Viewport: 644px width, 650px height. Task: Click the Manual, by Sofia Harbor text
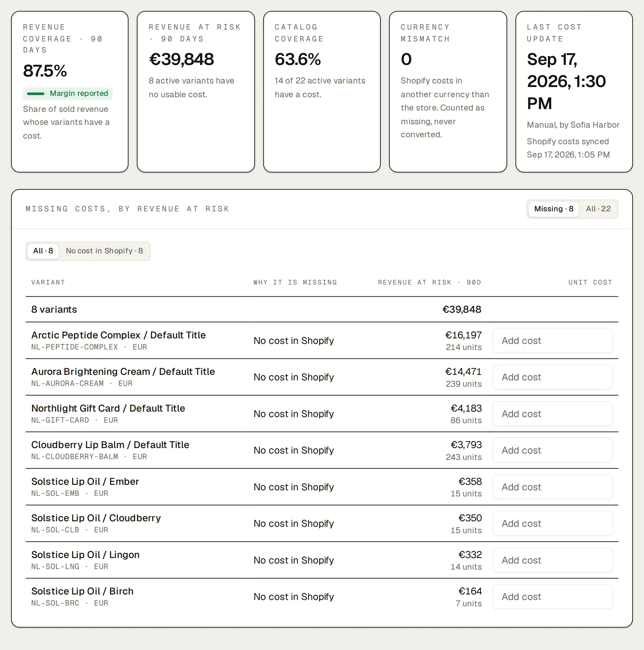click(x=573, y=125)
